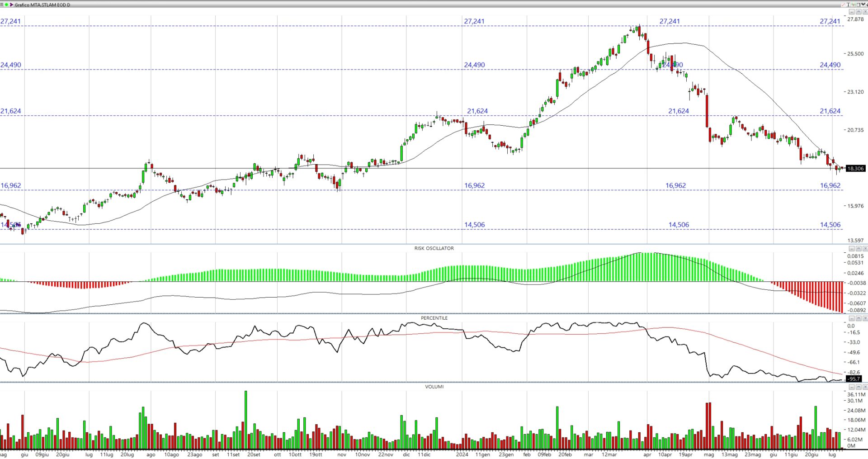Click the leftmost 24,490 level label
The height and width of the screenshot is (459, 868).
pos(10,65)
